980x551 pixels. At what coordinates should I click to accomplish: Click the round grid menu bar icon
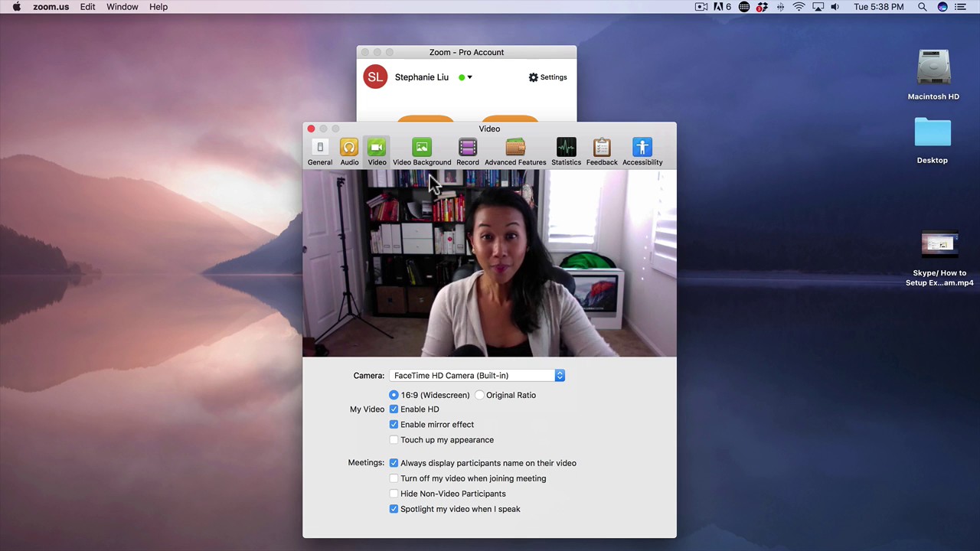click(743, 7)
